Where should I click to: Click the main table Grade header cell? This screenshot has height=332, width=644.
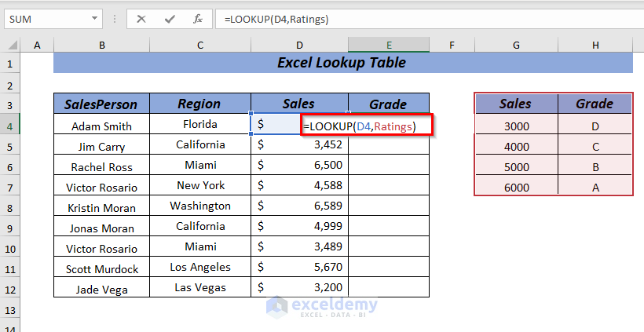point(389,104)
